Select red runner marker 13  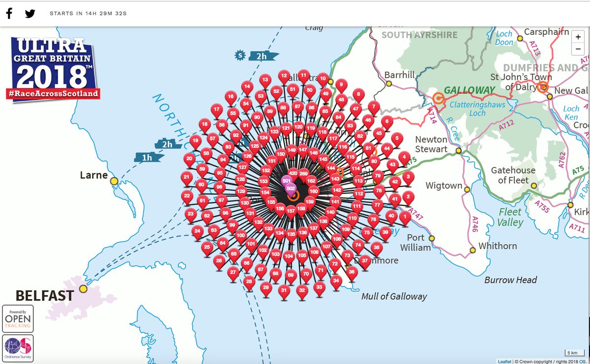click(265, 81)
